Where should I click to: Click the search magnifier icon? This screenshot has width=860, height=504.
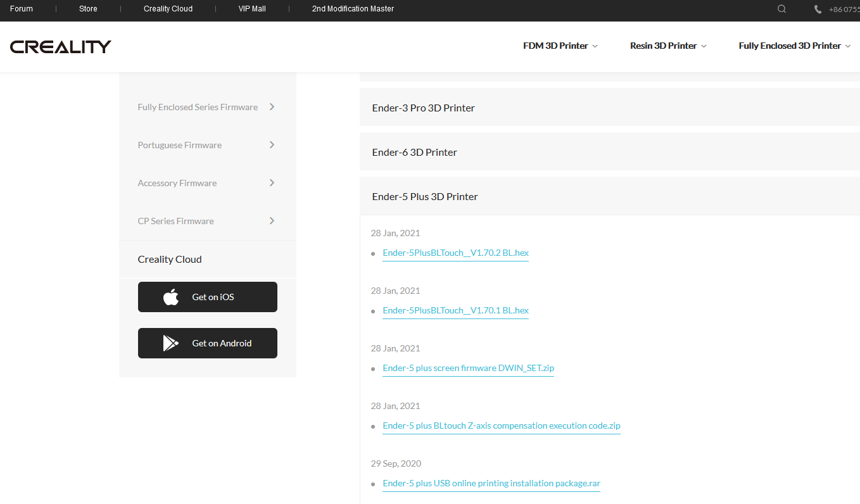coord(781,9)
